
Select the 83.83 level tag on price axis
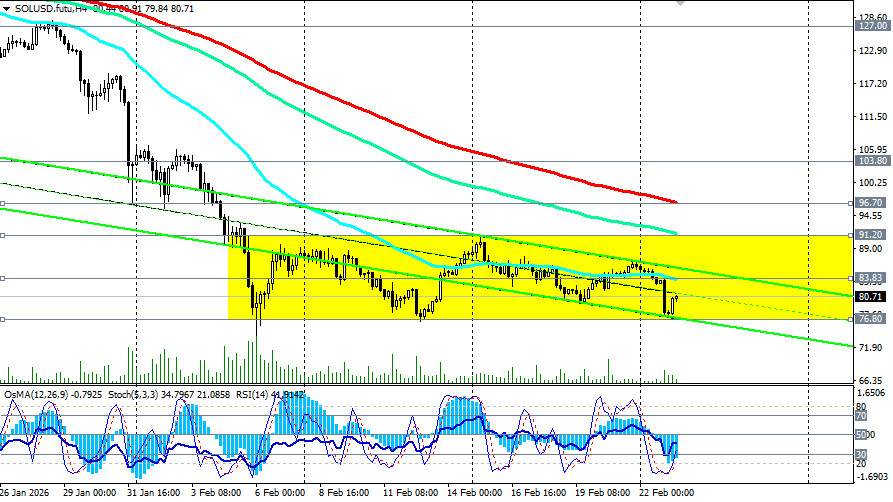pos(872,278)
